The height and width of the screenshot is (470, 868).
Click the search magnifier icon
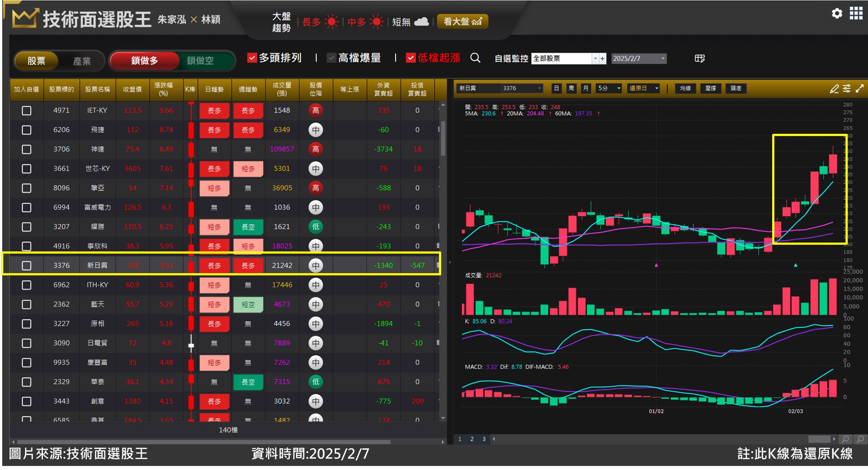tap(475, 58)
